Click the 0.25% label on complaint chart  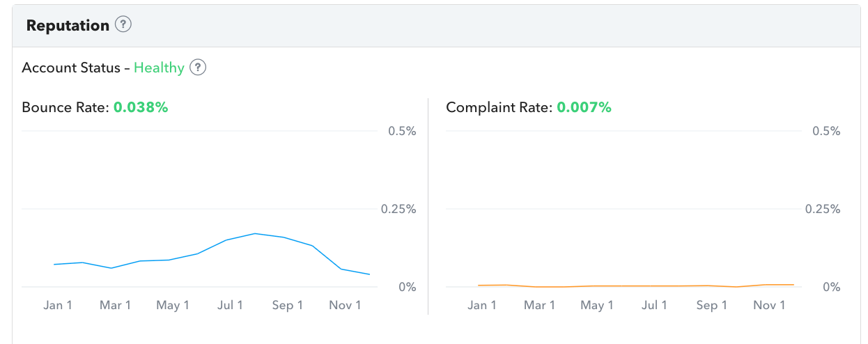(823, 209)
